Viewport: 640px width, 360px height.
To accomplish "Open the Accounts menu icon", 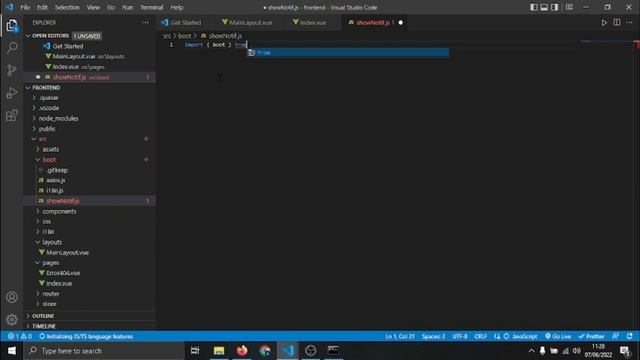I will (x=12, y=297).
